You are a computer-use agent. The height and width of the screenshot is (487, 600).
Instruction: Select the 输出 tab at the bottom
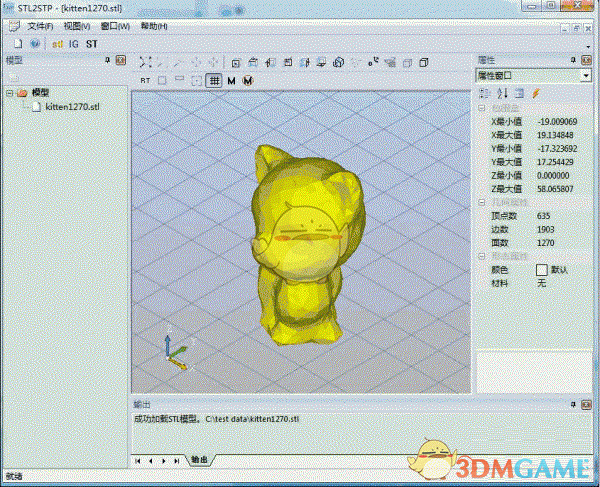click(x=199, y=460)
